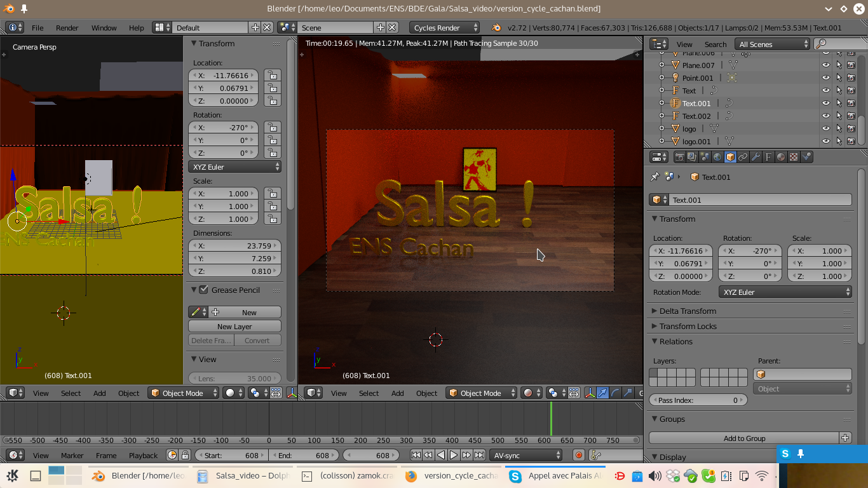Open the Render menu
Viewport: 868px width, 488px height.
(x=67, y=28)
